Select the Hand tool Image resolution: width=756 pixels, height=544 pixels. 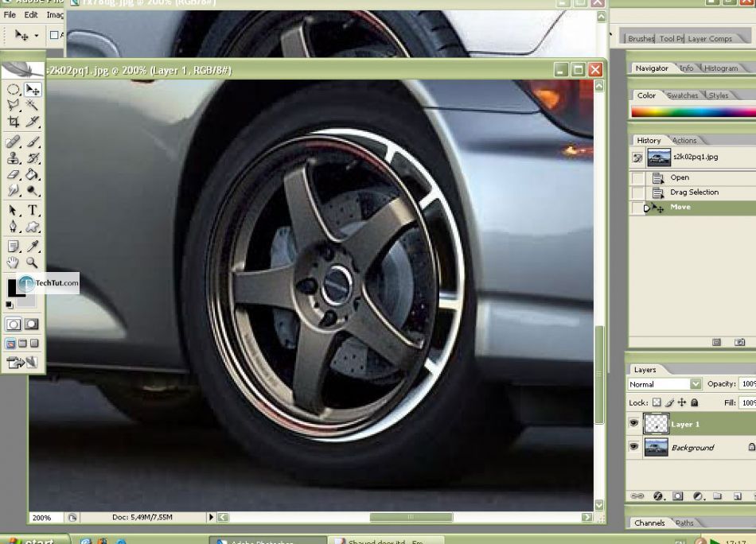click(13, 262)
